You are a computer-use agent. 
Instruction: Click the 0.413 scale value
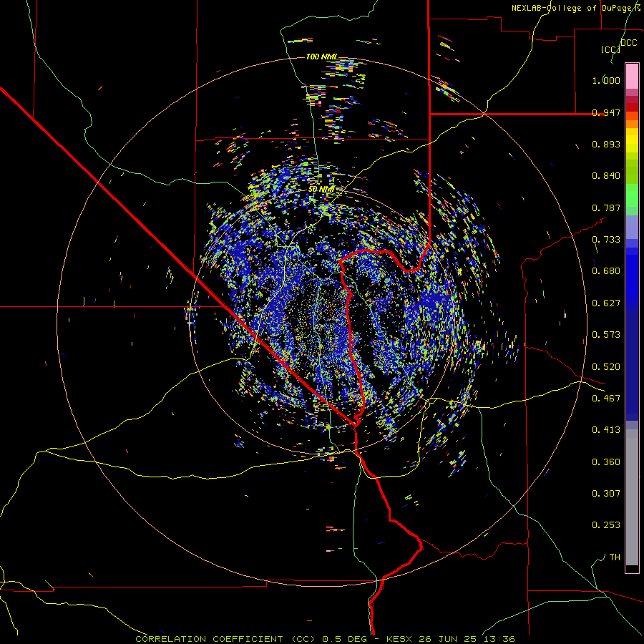[x=606, y=430]
